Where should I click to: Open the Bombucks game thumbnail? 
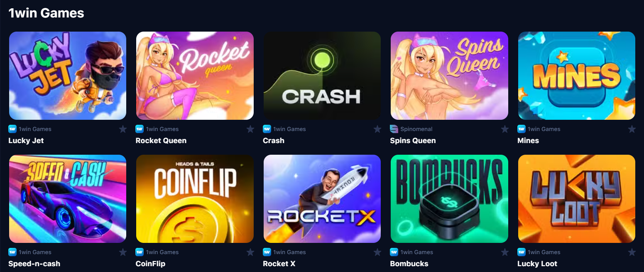click(449, 199)
